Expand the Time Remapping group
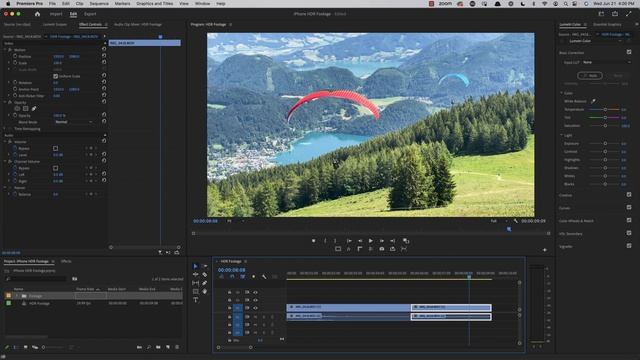This screenshot has width=640, height=360. pyautogui.click(x=5, y=129)
